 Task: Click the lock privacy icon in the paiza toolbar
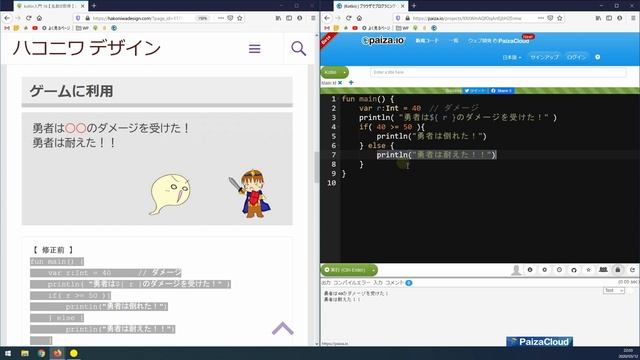(x=618, y=270)
